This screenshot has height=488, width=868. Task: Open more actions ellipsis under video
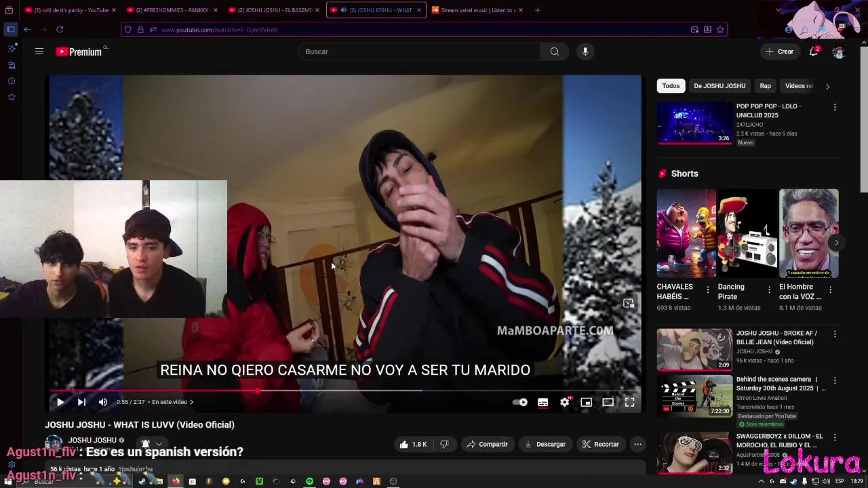637,444
